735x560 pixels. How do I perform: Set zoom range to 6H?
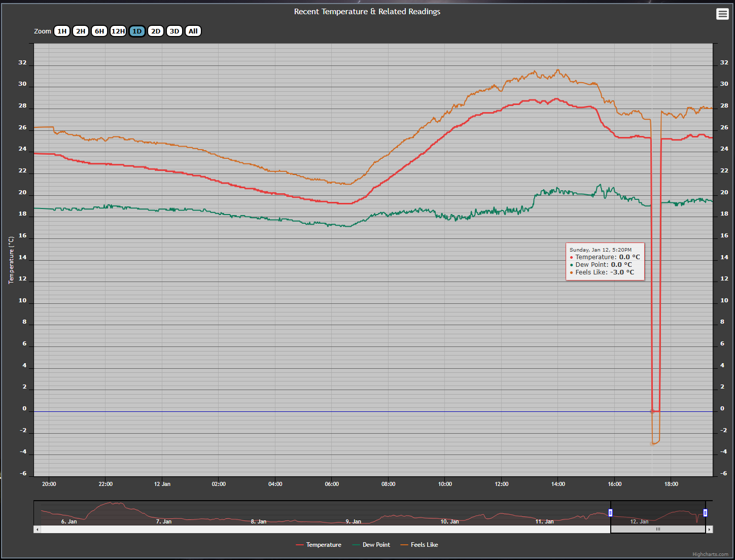99,31
